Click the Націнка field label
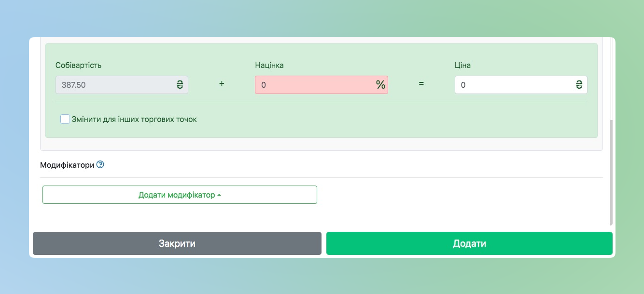644x294 pixels. point(269,65)
